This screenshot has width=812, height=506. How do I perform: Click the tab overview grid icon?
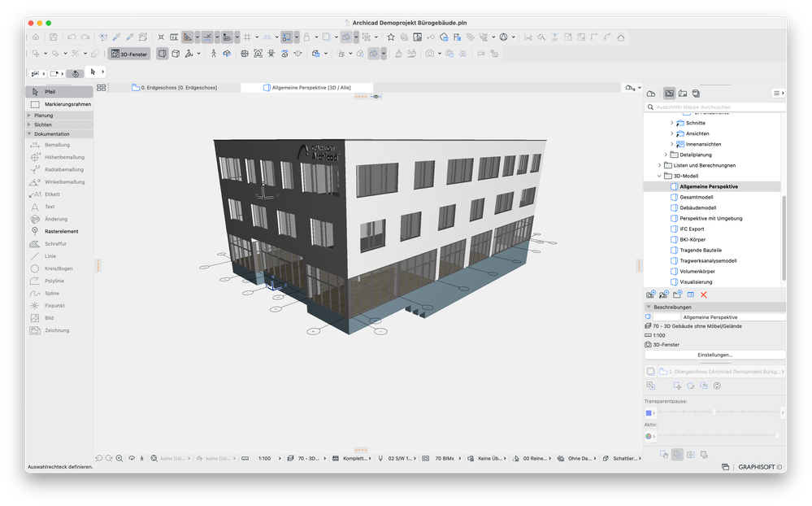tap(102, 87)
